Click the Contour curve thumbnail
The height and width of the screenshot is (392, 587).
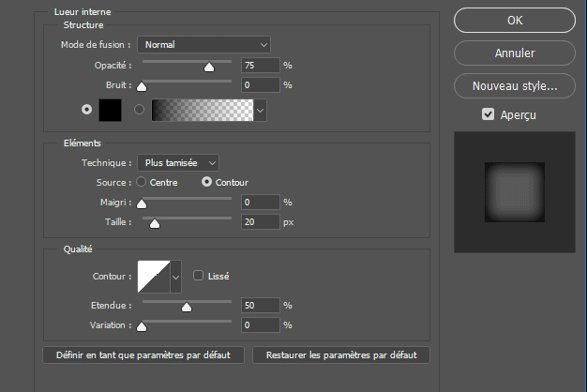152,276
